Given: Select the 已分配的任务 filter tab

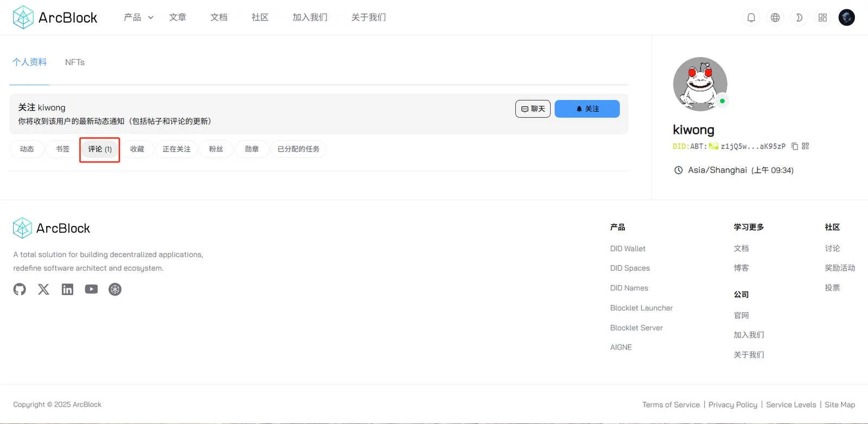Looking at the screenshot, I should pyautogui.click(x=298, y=149).
